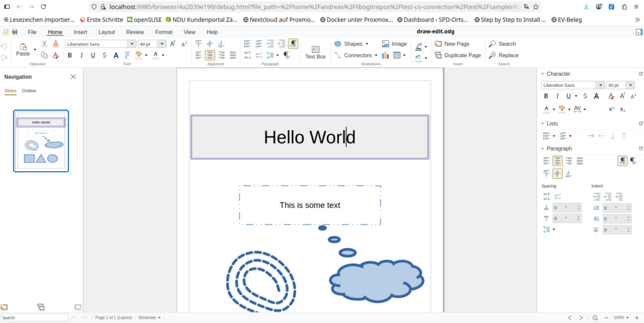Click the browser Downloads arrow icon

point(587,6)
